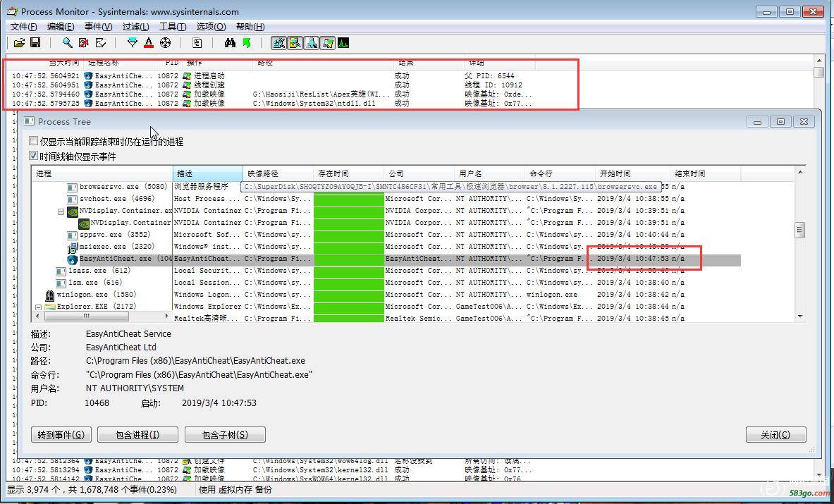Screen dimensions: 834x504
Task: Select the winlogon.exe (1580) tree row
Action: click(386, 295)
